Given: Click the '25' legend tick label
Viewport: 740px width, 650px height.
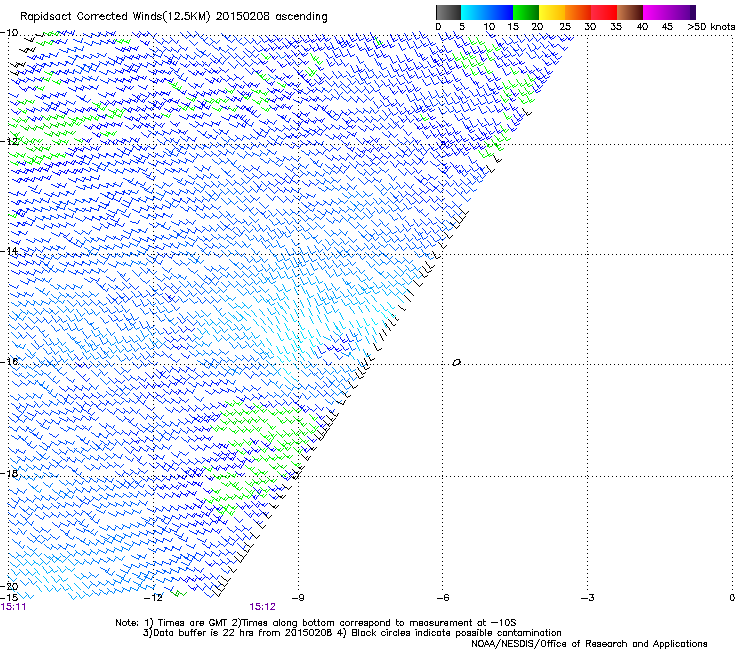Looking at the screenshot, I should (564, 27).
